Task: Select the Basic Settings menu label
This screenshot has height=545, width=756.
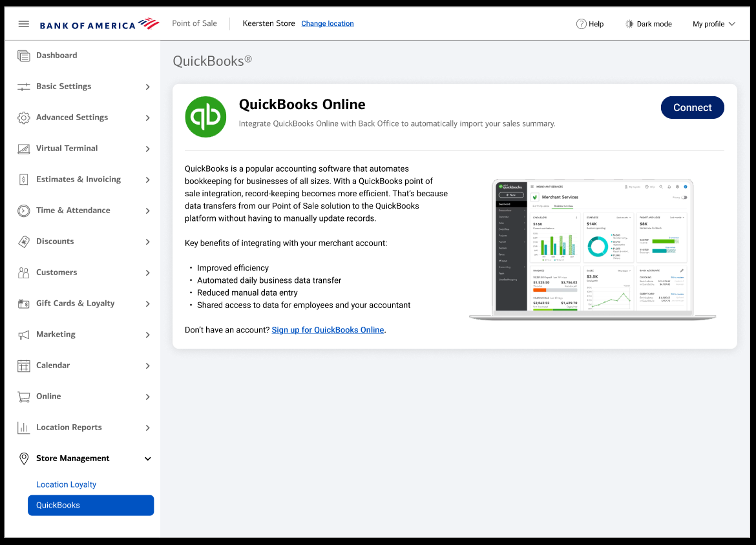Action: [x=63, y=87]
